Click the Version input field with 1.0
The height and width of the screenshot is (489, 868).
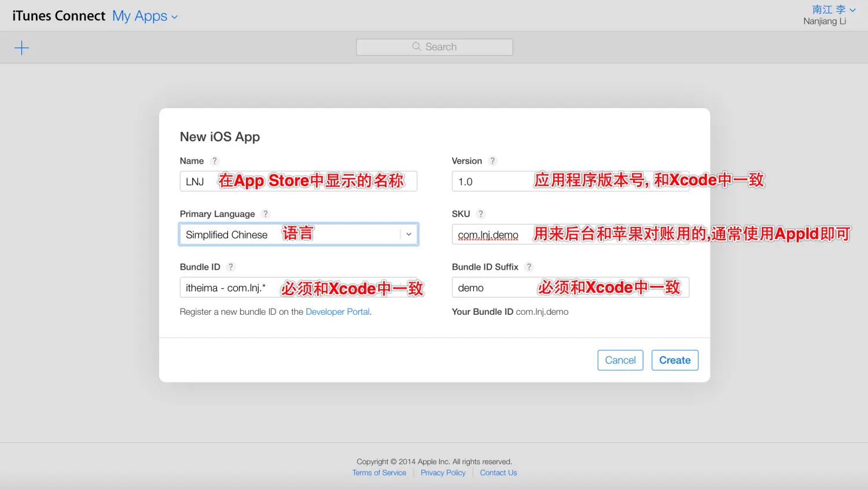point(571,181)
